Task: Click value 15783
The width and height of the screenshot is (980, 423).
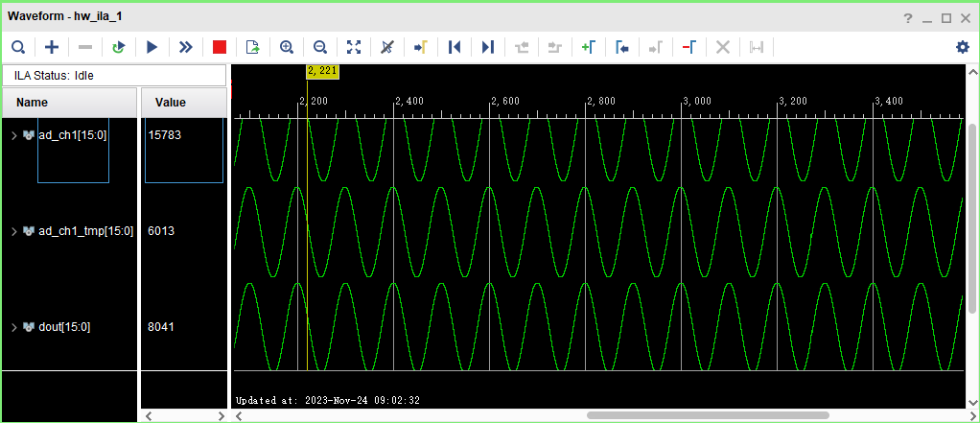Action: (x=164, y=134)
